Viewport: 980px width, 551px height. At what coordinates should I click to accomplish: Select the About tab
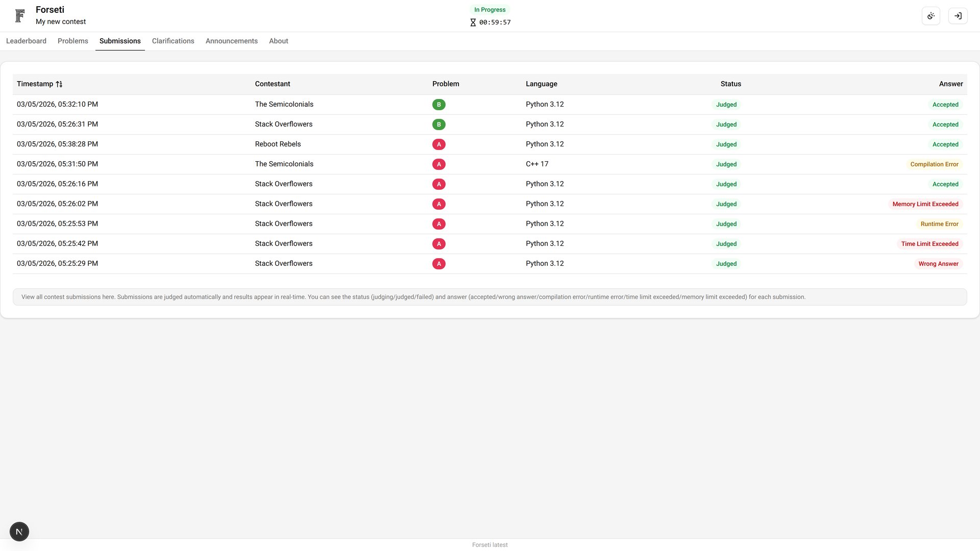[x=278, y=41]
